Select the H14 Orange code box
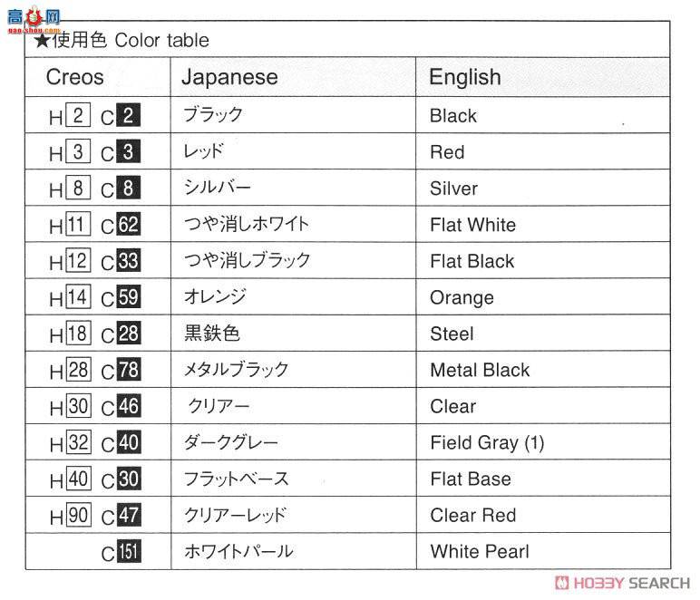700x600 pixels. click(78, 296)
